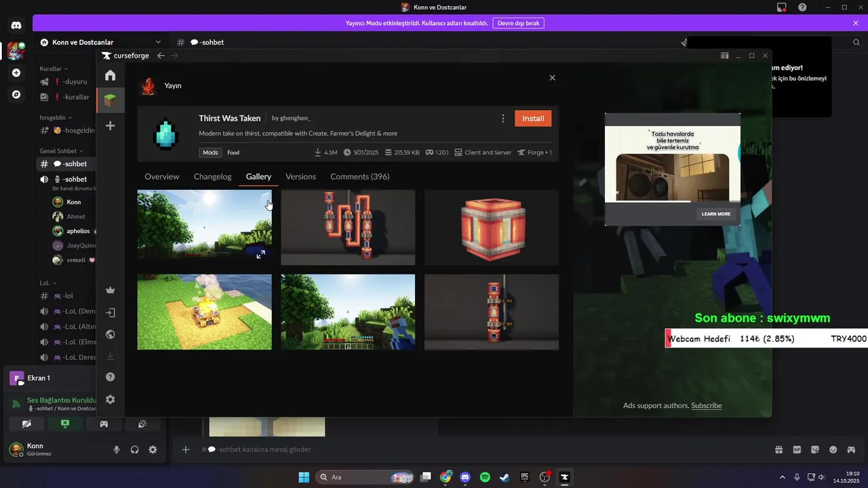868x488 pixels.
Task: Show hidden system tray icons
Action: tap(782, 477)
